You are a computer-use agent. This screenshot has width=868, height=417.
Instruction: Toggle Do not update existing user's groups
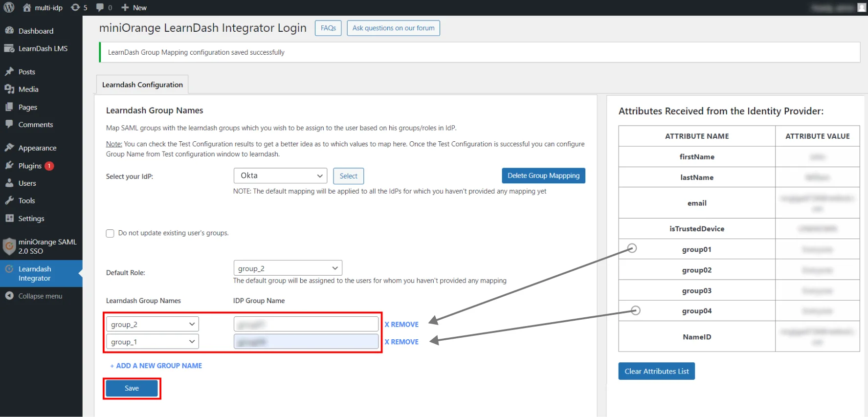[110, 233]
